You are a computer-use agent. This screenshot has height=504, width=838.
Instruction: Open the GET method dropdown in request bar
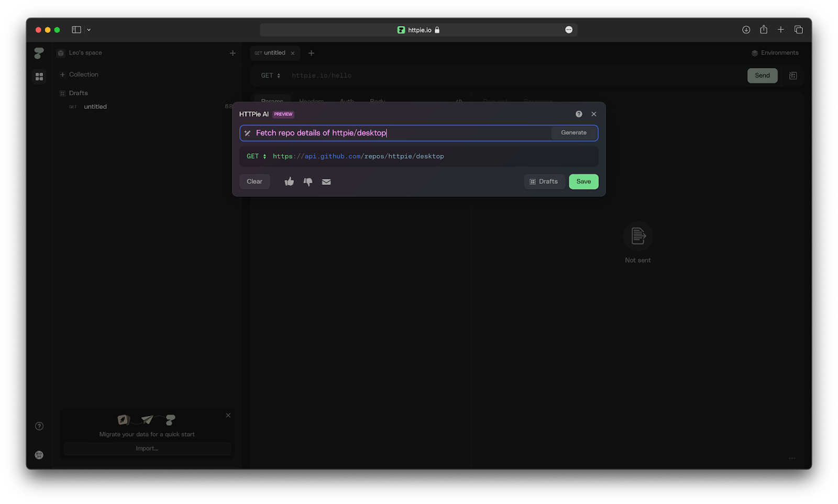coord(271,75)
